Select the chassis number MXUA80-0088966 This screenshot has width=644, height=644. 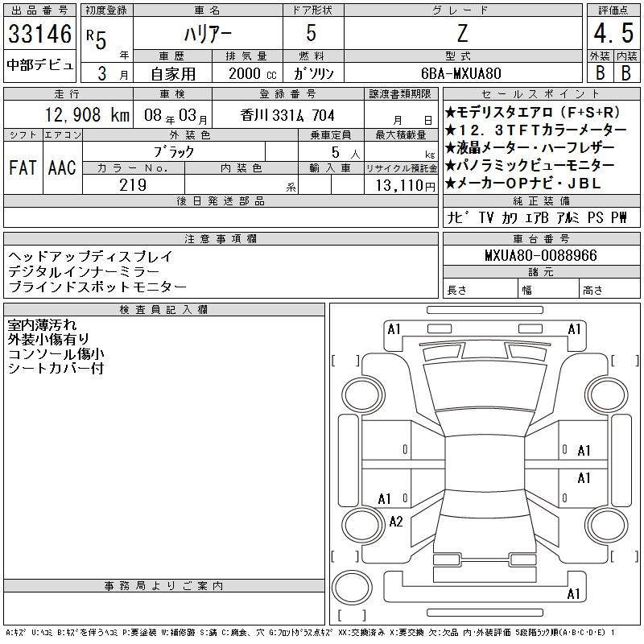pyautogui.click(x=541, y=255)
